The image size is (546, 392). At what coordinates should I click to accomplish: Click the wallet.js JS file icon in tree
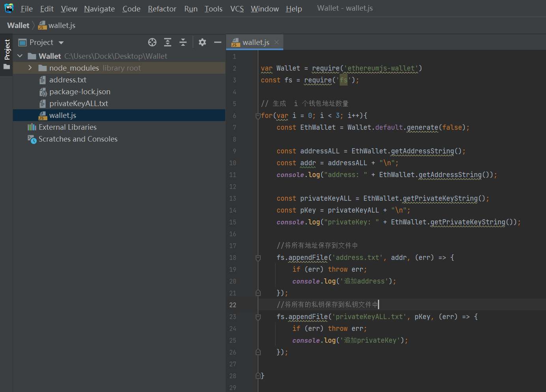coord(43,116)
